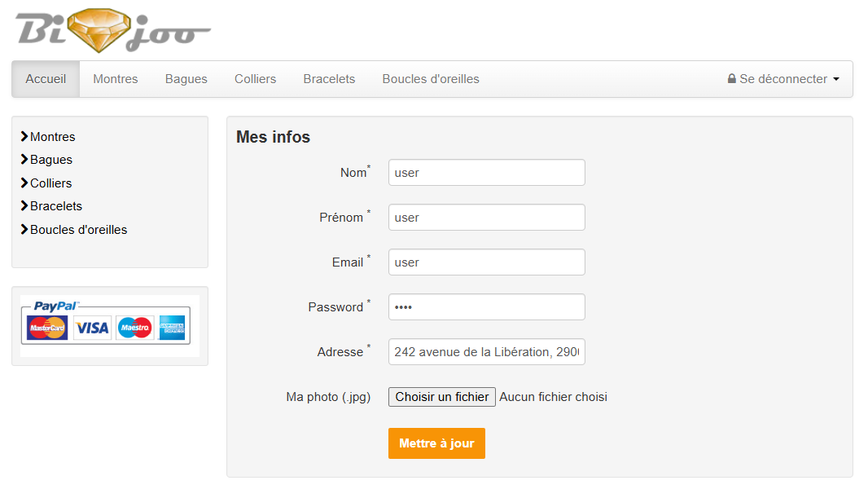Select the Accueil tab
Viewport: 868px width, 498px height.
45,78
